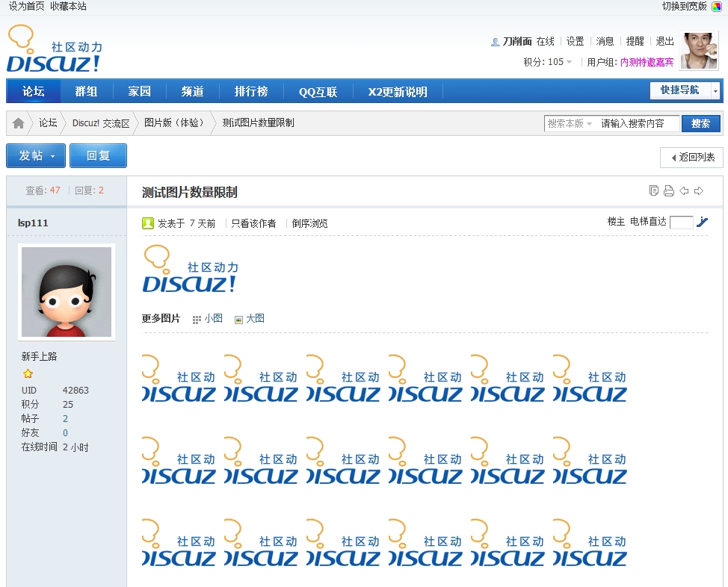Open the 论坛 navigation tab

[x=34, y=91]
